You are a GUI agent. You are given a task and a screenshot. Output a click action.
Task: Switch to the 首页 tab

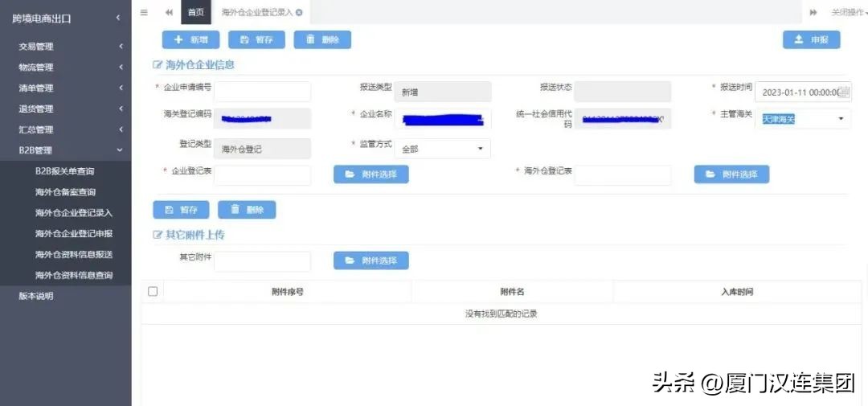[196, 12]
